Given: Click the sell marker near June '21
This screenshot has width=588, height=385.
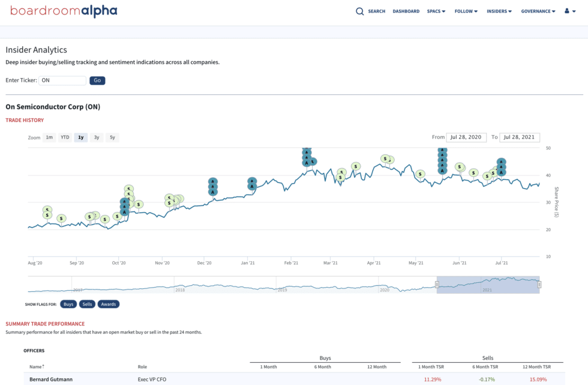Looking at the screenshot, I should pyautogui.click(x=460, y=167).
